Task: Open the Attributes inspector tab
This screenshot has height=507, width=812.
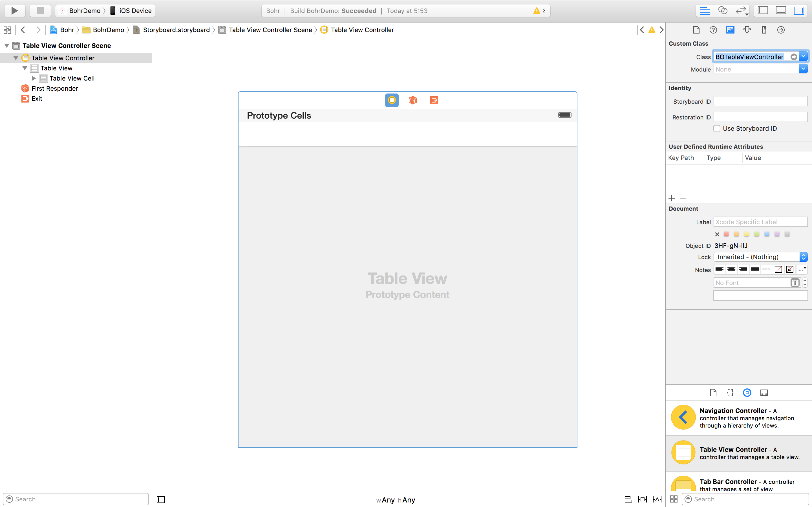Action: click(x=747, y=30)
